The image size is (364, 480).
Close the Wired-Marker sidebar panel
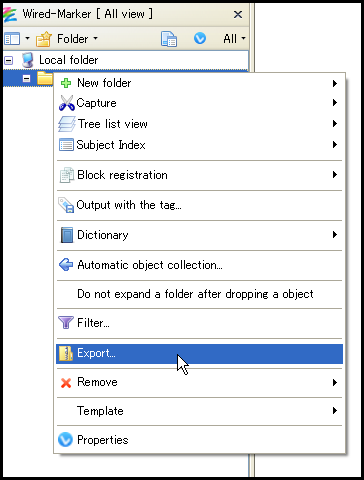[238, 14]
